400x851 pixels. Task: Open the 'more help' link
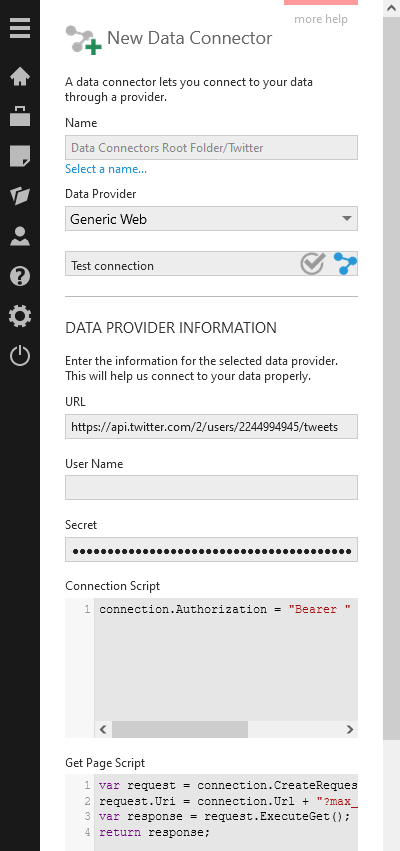pyautogui.click(x=321, y=20)
